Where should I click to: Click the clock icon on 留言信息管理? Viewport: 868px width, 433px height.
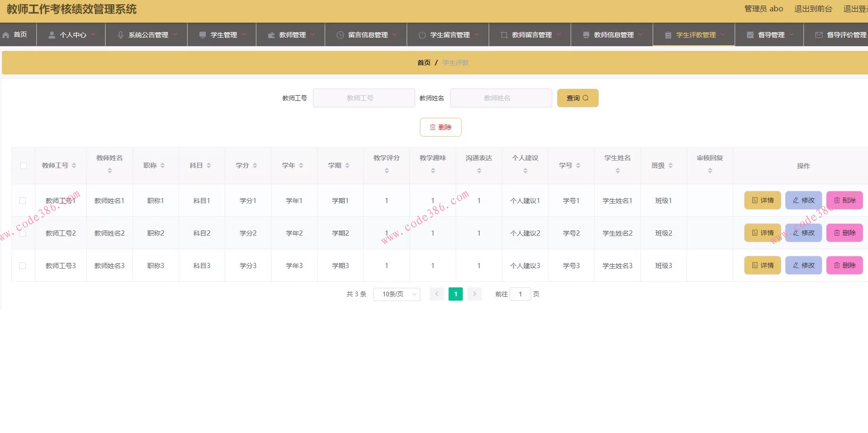pyautogui.click(x=340, y=34)
